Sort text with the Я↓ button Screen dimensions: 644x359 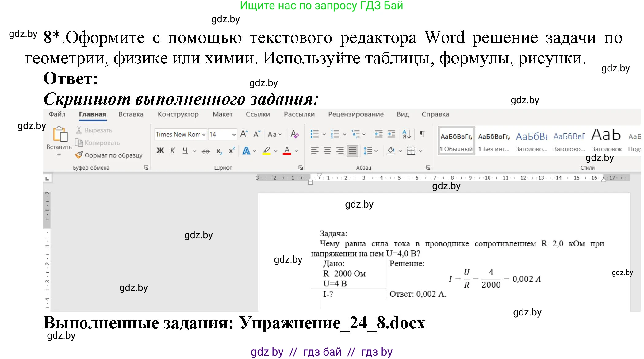click(406, 134)
